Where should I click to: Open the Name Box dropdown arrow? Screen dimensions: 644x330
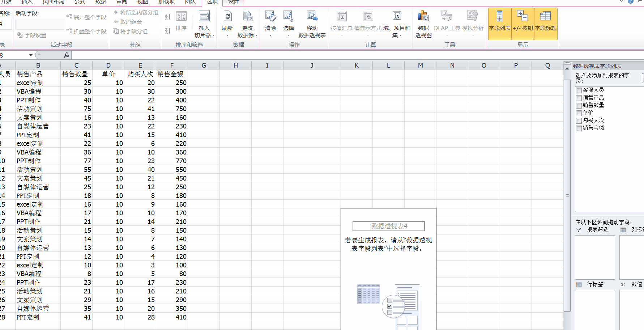click(31, 55)
